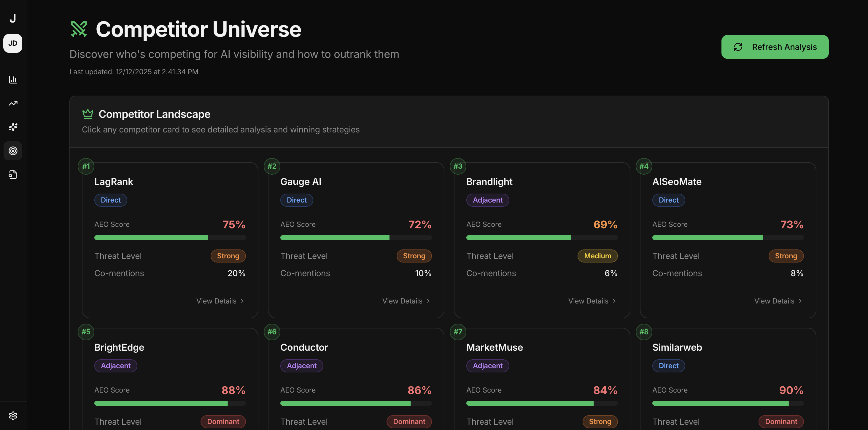Viewport: 868px width, 430px height.
Task: Open the trending line sidebar icon
Action: 13,103
